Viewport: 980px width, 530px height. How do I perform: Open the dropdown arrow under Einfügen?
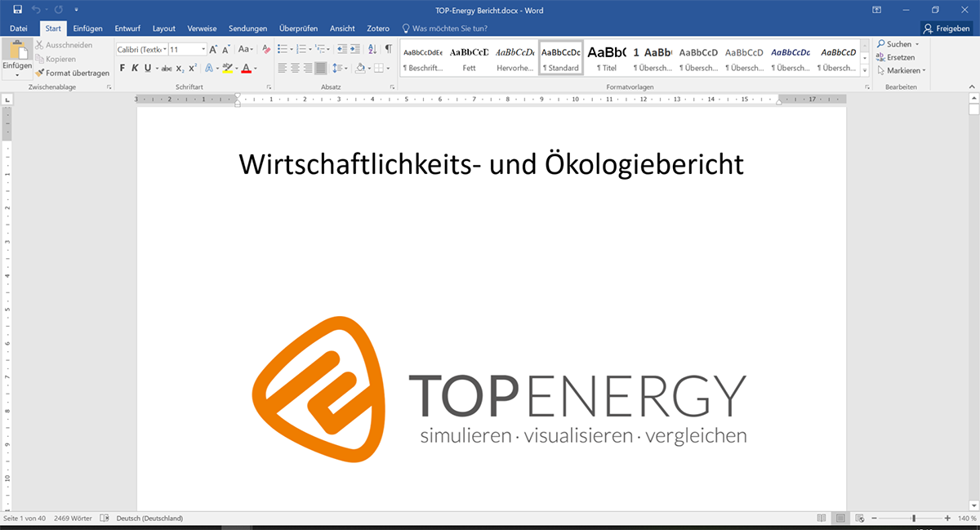tap(16, 75)
